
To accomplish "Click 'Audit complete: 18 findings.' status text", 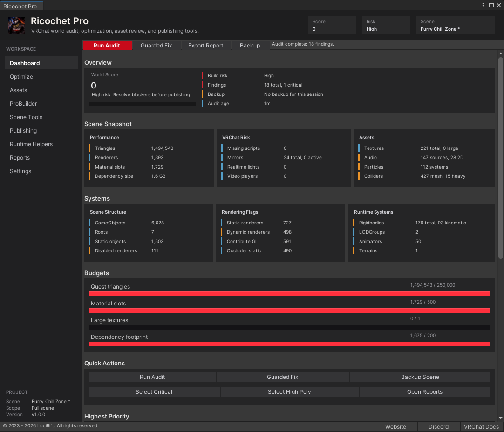I will pyautogui.click(x=303, y=44).
